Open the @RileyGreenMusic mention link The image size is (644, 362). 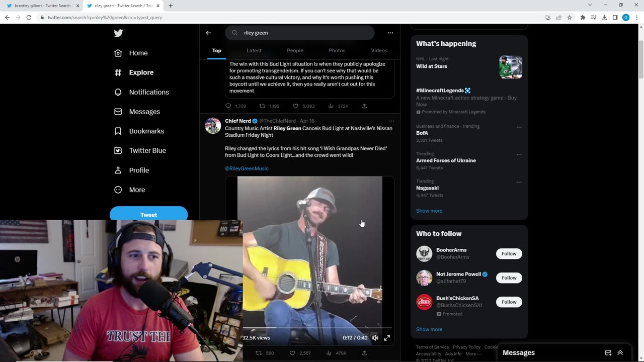(x=247, y=168)
